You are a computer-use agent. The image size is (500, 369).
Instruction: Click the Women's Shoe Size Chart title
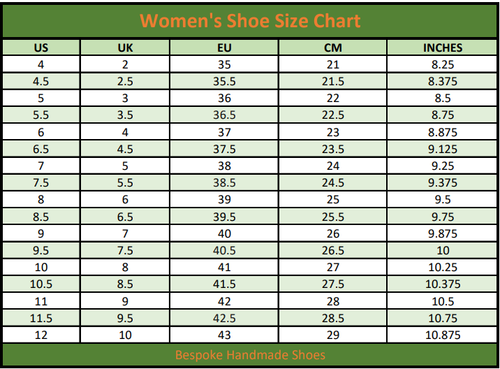click(250, 21)
